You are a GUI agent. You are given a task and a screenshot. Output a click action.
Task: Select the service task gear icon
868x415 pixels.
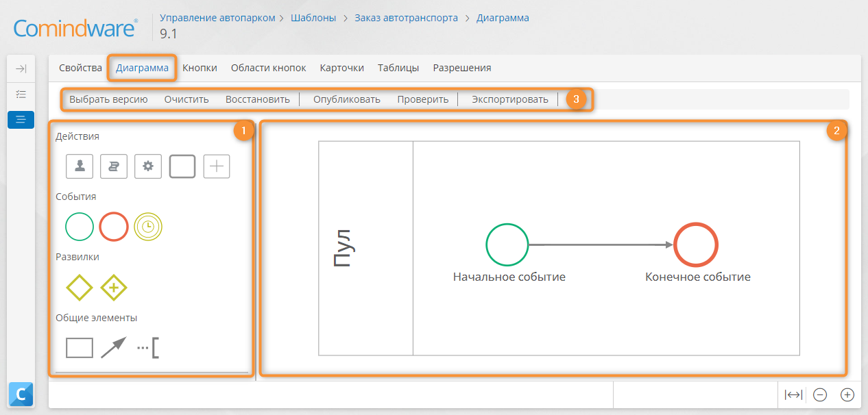[x=148, y=166]
